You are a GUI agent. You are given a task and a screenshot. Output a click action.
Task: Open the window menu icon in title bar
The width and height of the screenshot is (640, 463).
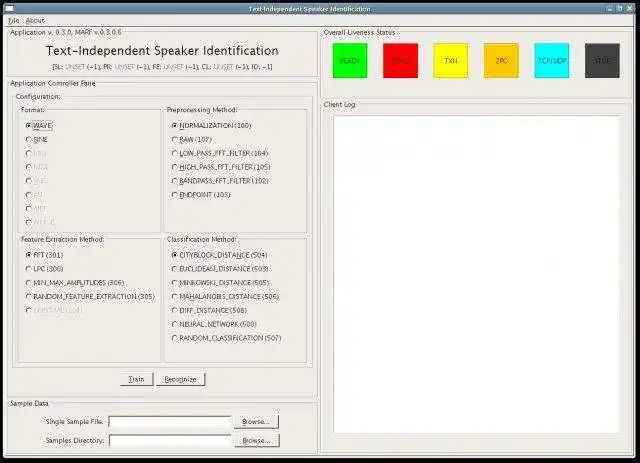9,8
